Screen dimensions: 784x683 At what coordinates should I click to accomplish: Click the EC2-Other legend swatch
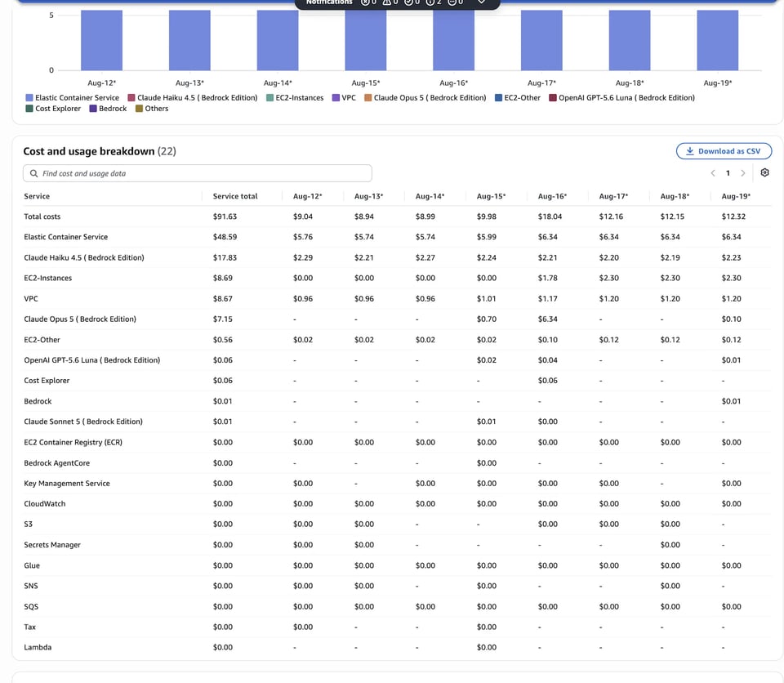click(x=498, y=97)
